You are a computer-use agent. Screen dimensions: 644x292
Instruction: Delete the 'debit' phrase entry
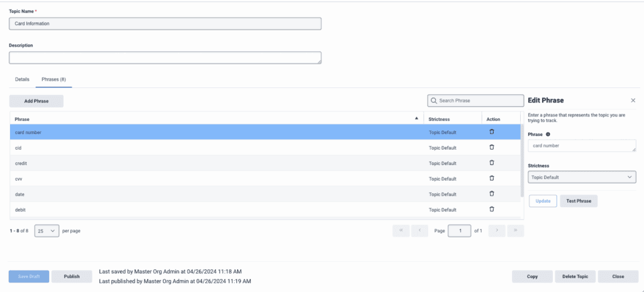492,210
